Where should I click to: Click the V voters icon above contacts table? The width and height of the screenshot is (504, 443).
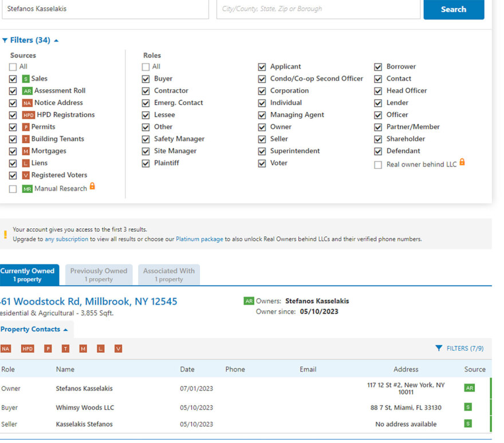(x=118, y=349)
